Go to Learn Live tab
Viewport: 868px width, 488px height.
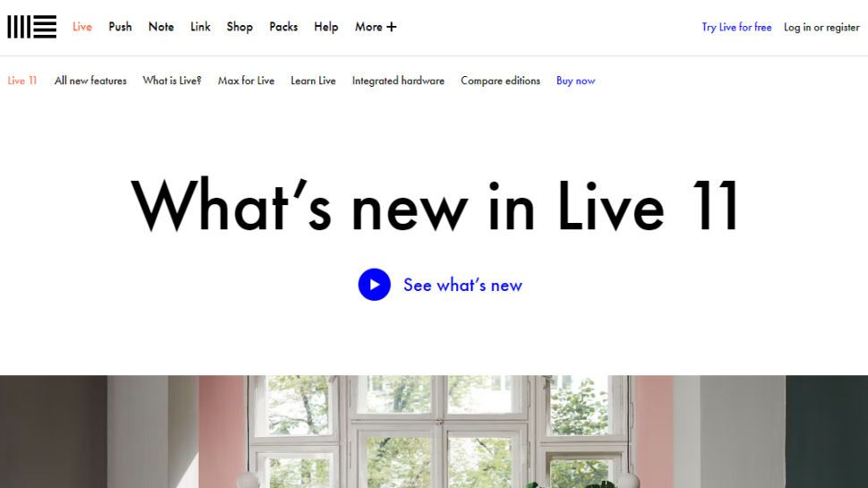click(313, 81)
